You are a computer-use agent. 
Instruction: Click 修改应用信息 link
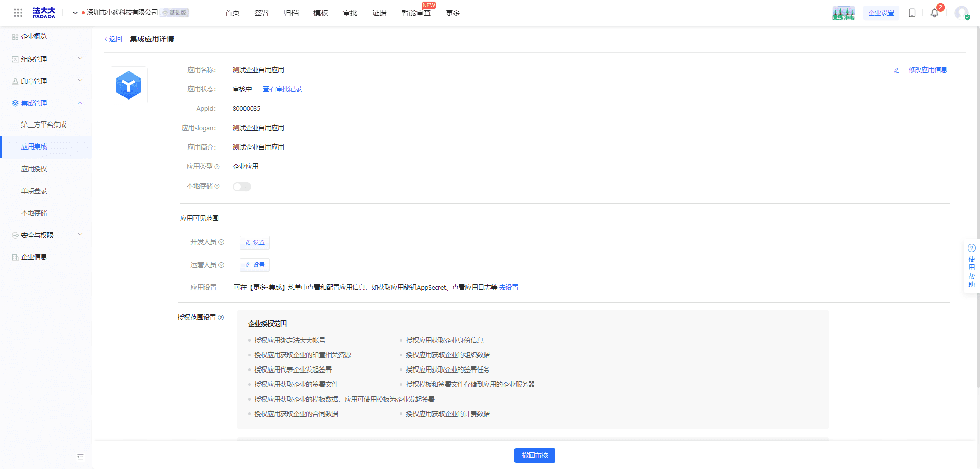click(x=927, y=70)
